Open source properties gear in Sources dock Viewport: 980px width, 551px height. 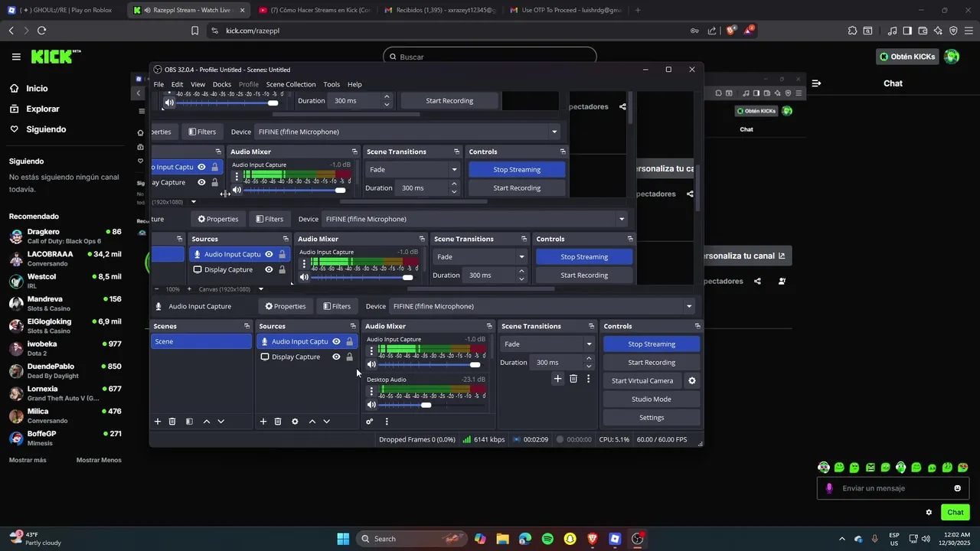pos(295,422)
